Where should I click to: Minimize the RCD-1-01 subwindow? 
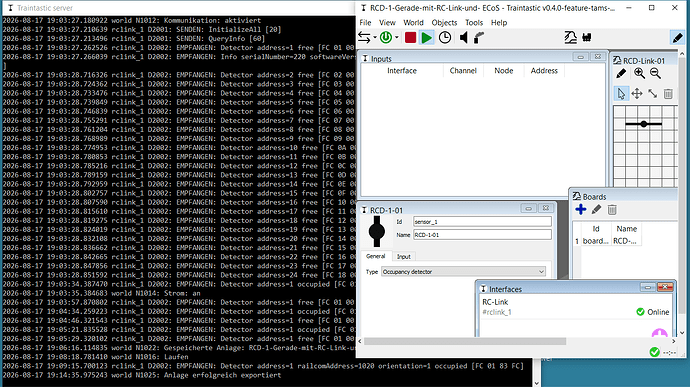coord(529,208)
